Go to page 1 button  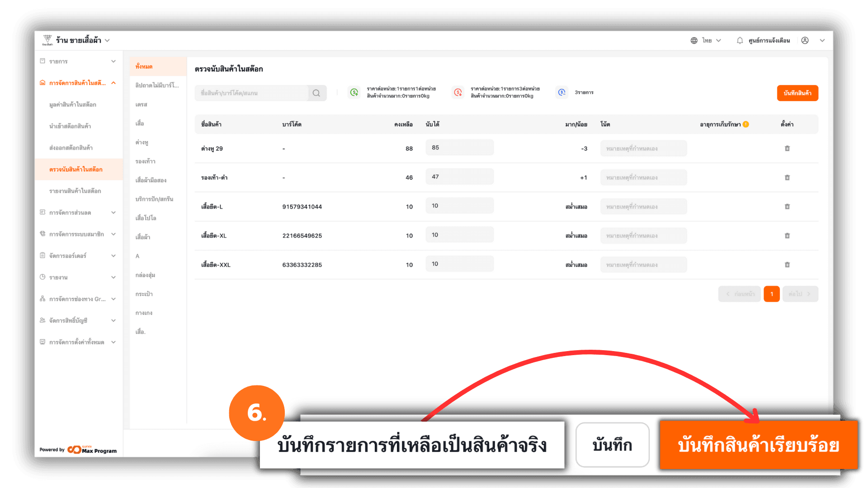point(771,294)
